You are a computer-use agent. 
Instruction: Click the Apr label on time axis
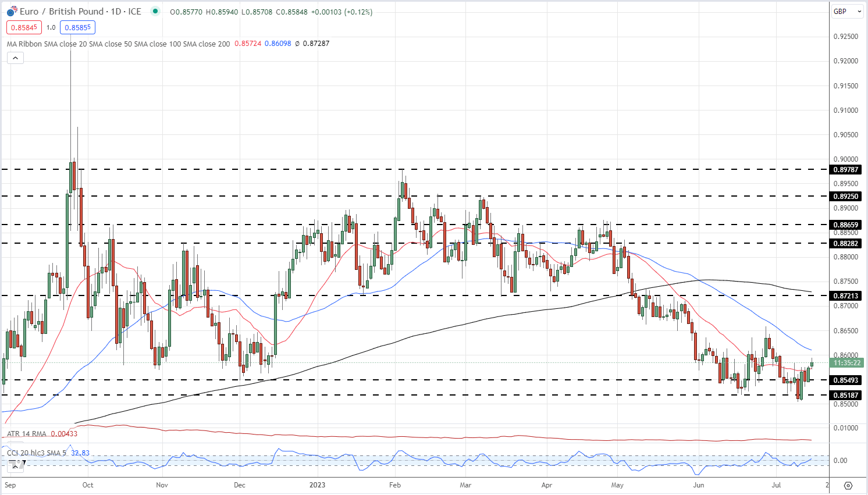coord(546,485)
